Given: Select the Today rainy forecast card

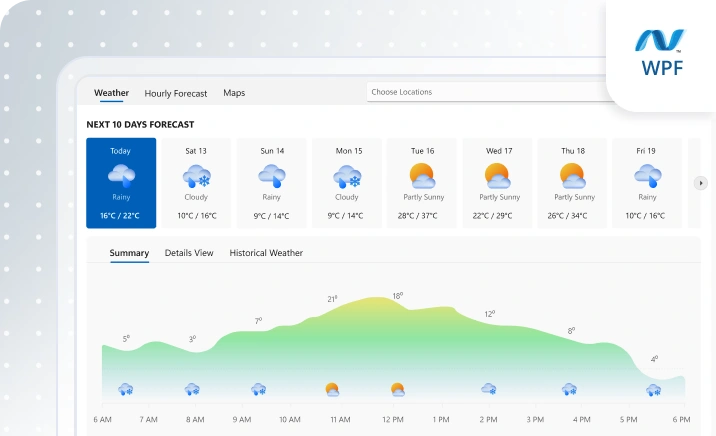Looking at the screenshot, I should point(121,183).
